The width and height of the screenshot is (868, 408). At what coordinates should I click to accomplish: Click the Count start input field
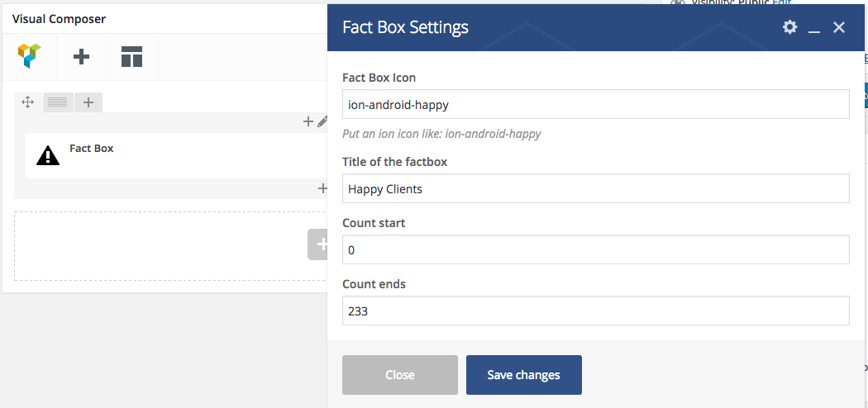pos(595,249)
